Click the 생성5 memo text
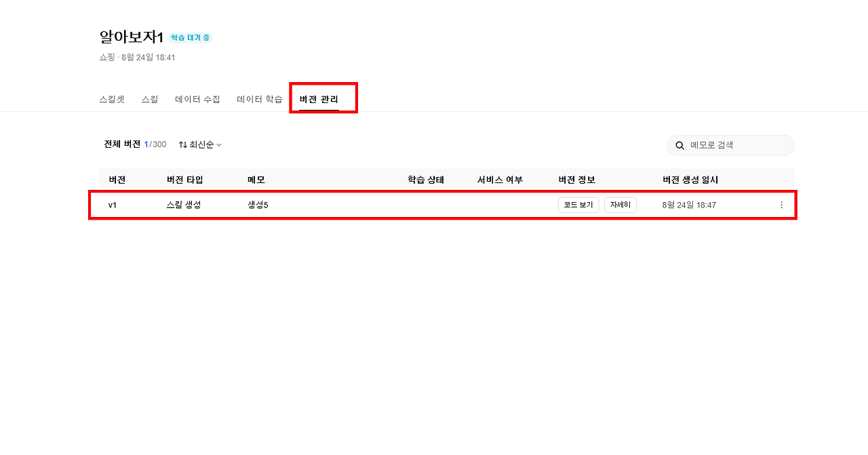The image size is (868, 455). tap(258, 204)
